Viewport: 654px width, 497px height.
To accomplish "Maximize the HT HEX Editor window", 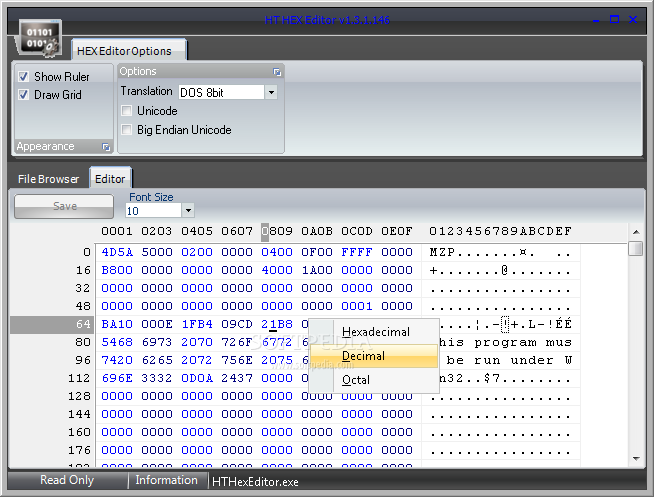I will (x=614, y=19).
